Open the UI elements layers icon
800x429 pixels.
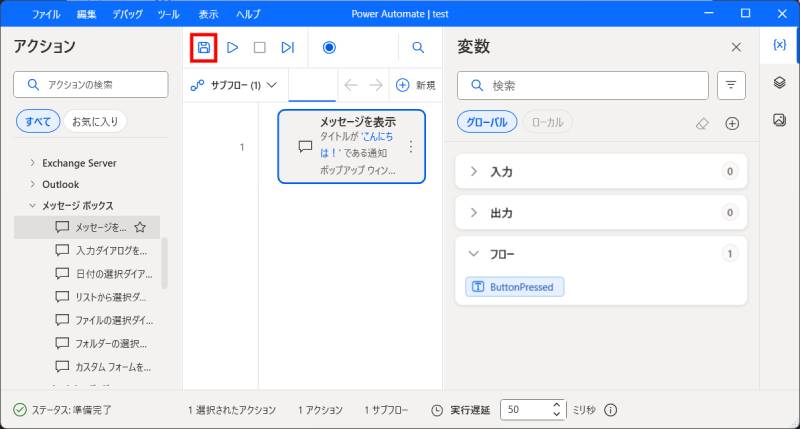[x=779, y=82]
